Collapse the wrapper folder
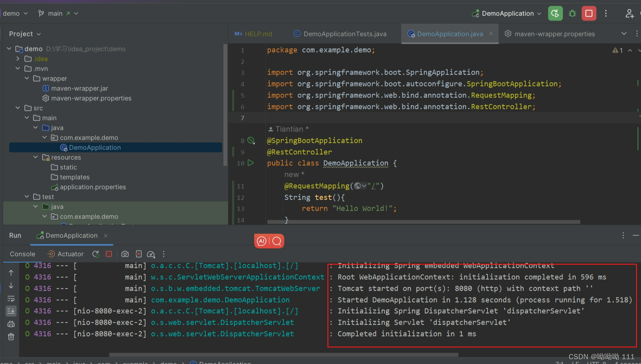 tap(27, 78)
